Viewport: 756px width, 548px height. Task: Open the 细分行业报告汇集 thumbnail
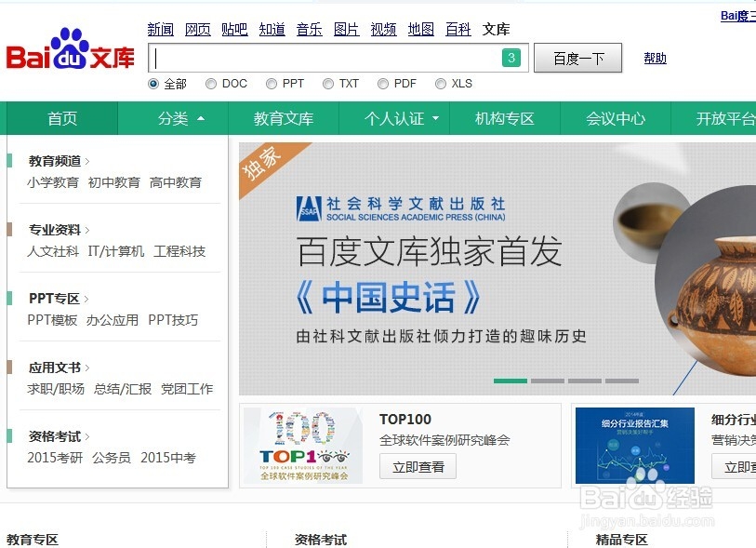pos(635,446)
